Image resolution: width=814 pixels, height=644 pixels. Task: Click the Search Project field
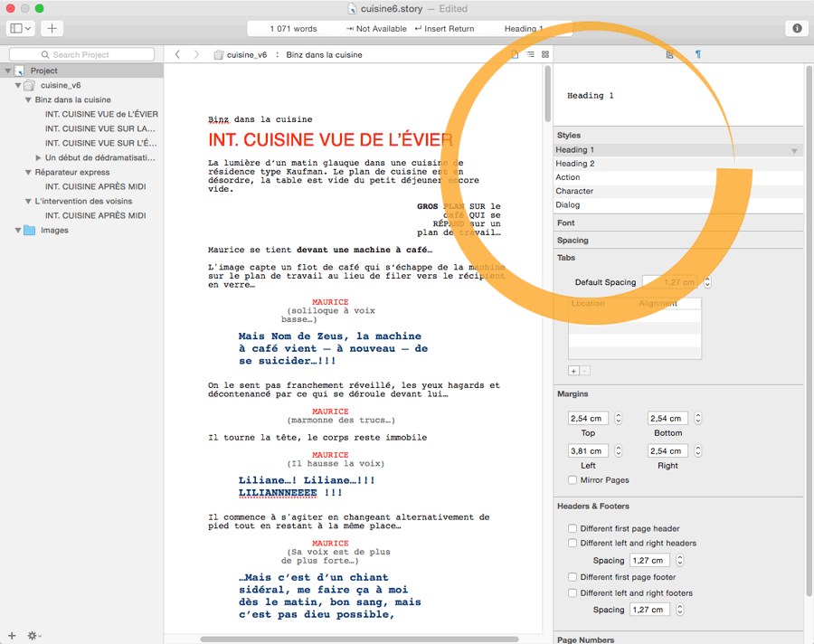pyautogui.click(x=82, y=54)
